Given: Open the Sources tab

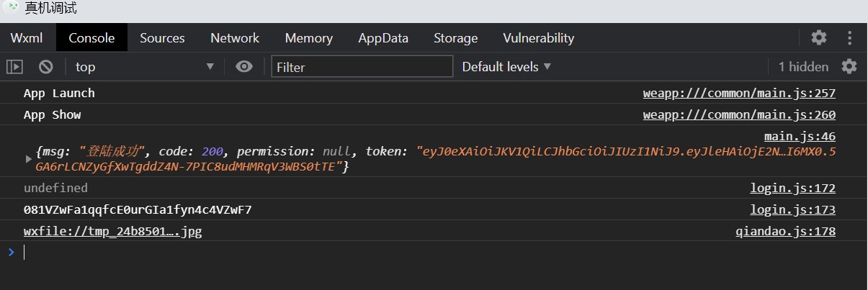Looking at the screenshot, I should pyautogui.click(x=162, y=38).
